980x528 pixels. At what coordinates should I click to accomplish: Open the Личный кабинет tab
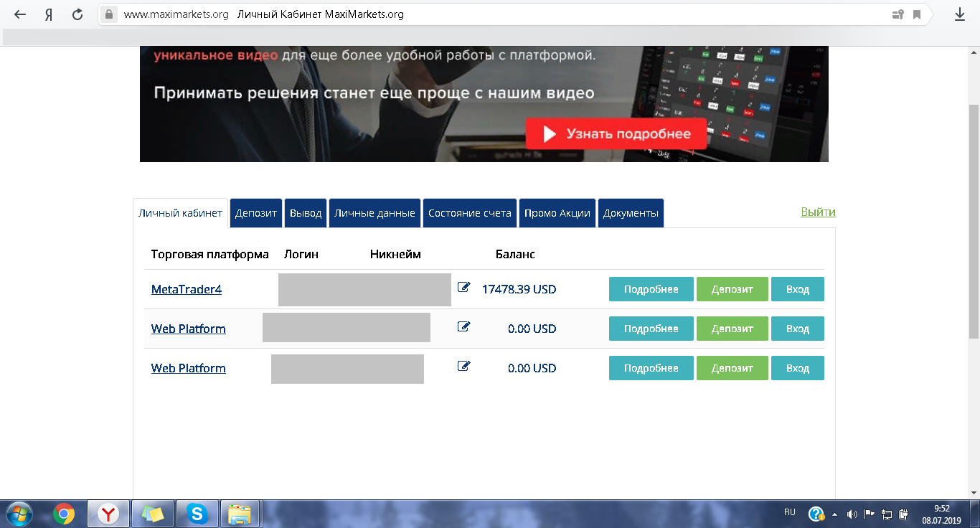tap(181, 213)
